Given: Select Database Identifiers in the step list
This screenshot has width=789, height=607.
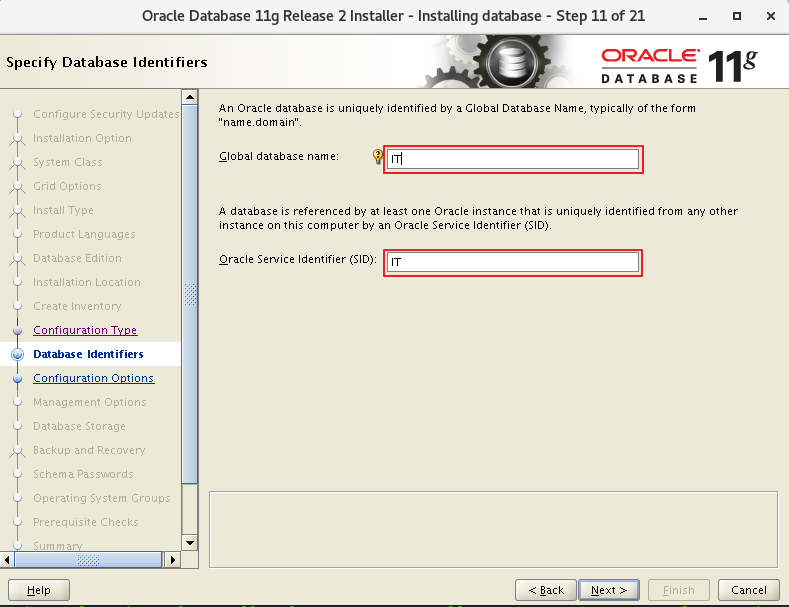Looking at the screenshot, I should coord(88,354).
